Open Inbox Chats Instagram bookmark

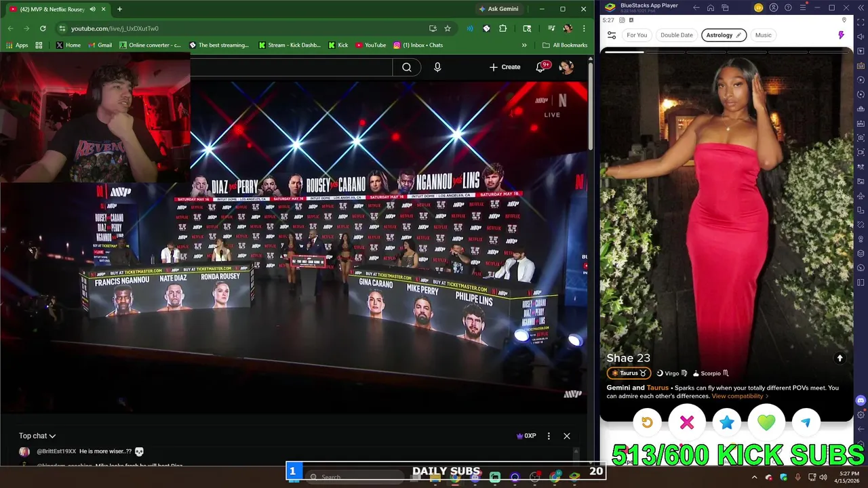point(418,45)
